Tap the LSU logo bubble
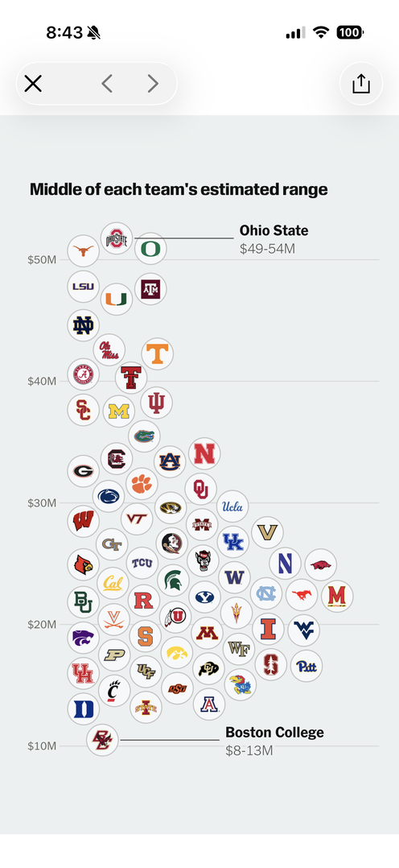Image resolution: width=399 pixels, height=868 pixels. (x=84, y=287)
